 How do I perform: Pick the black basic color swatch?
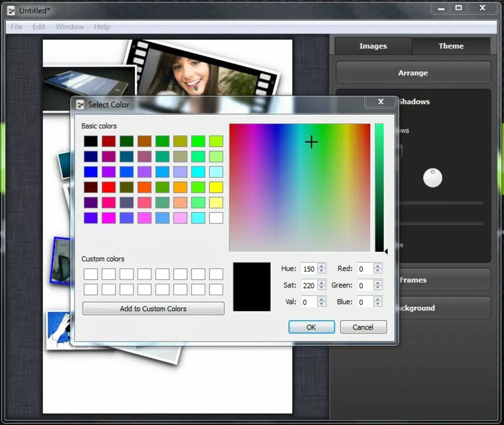[x=91, y=141]
